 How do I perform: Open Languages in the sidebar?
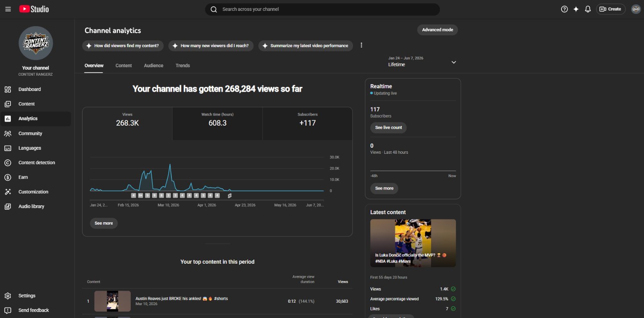point(35,148)
